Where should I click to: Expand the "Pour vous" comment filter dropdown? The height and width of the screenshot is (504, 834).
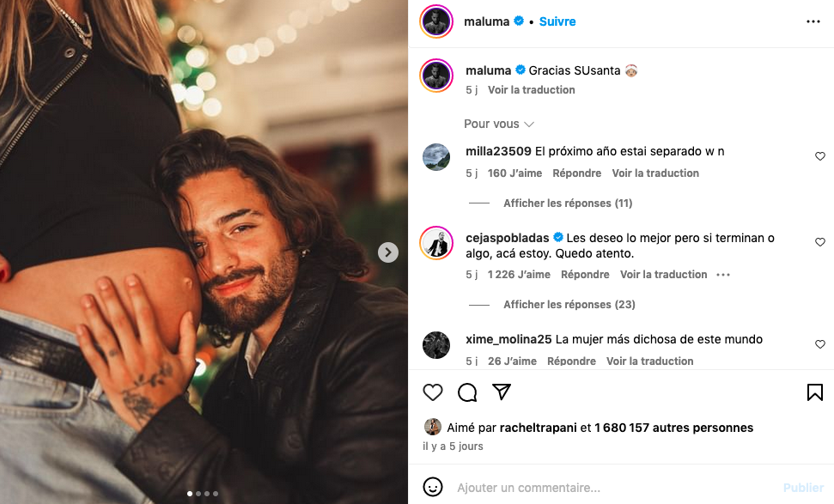(x=499, y=124)
